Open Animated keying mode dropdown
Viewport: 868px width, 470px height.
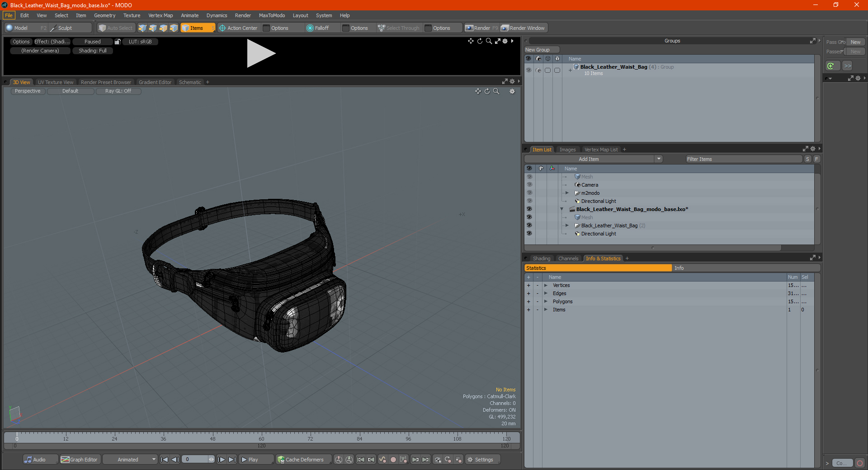coord(130,460)
